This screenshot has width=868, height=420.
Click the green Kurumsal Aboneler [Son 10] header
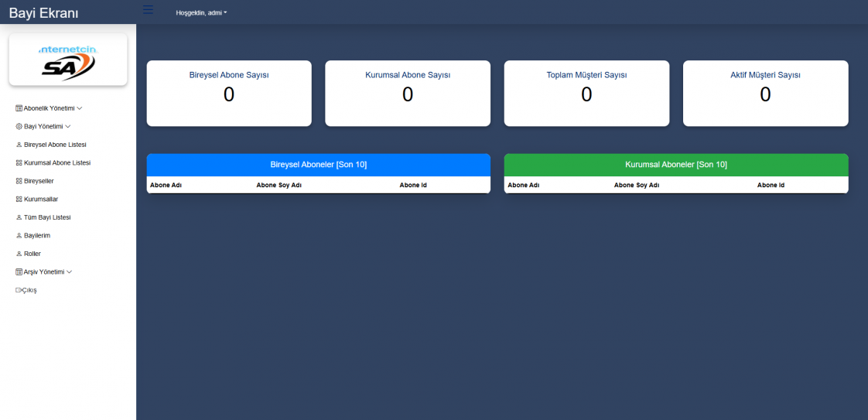(675, 165)
